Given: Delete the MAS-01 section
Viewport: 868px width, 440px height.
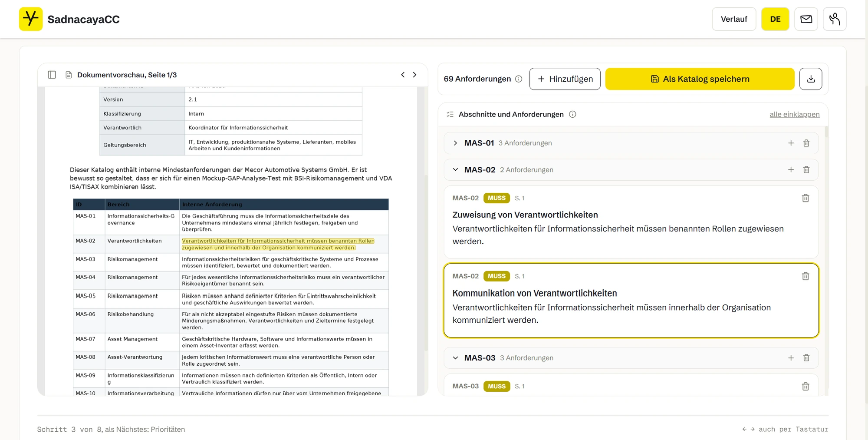Looking at the screenshot, I should (x=806, y=143).
